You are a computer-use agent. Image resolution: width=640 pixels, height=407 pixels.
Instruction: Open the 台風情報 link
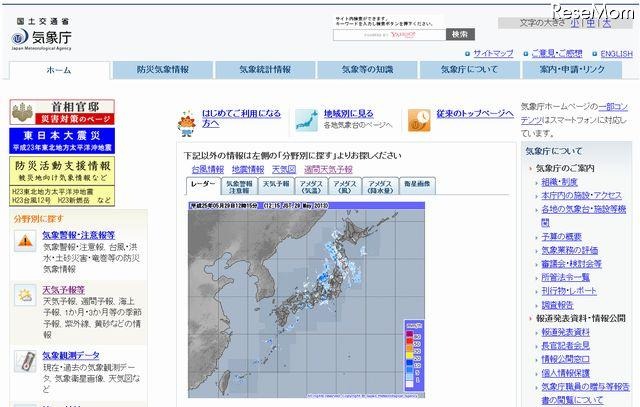pyautogui.click(x=208, y=169)
